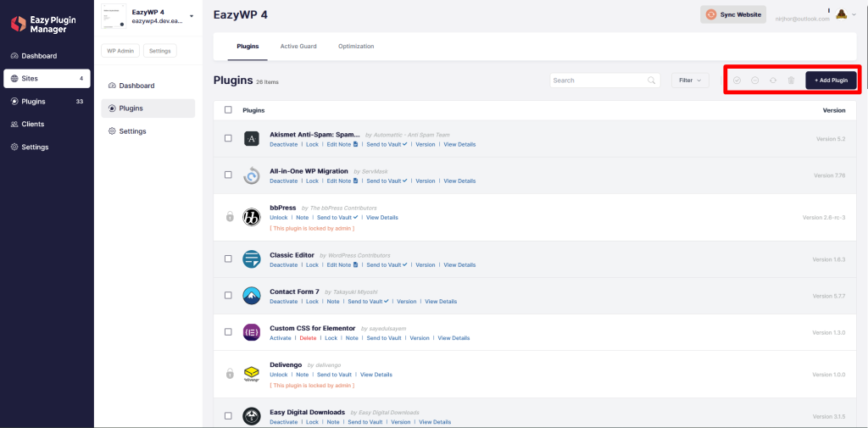868x428 pixels.
Task: View Details of the Delivengo plugin
Action: coord(376,375)
